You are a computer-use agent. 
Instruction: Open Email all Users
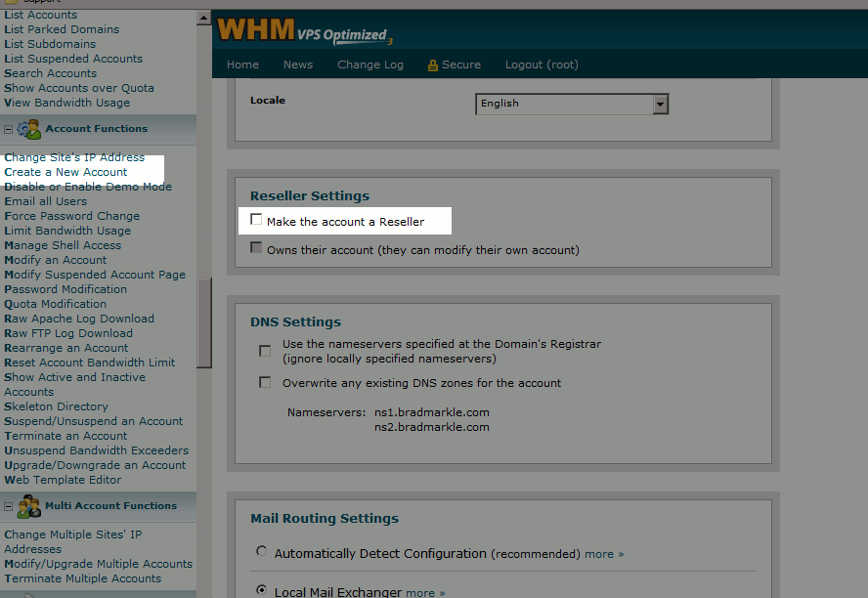tap(45, 201)
